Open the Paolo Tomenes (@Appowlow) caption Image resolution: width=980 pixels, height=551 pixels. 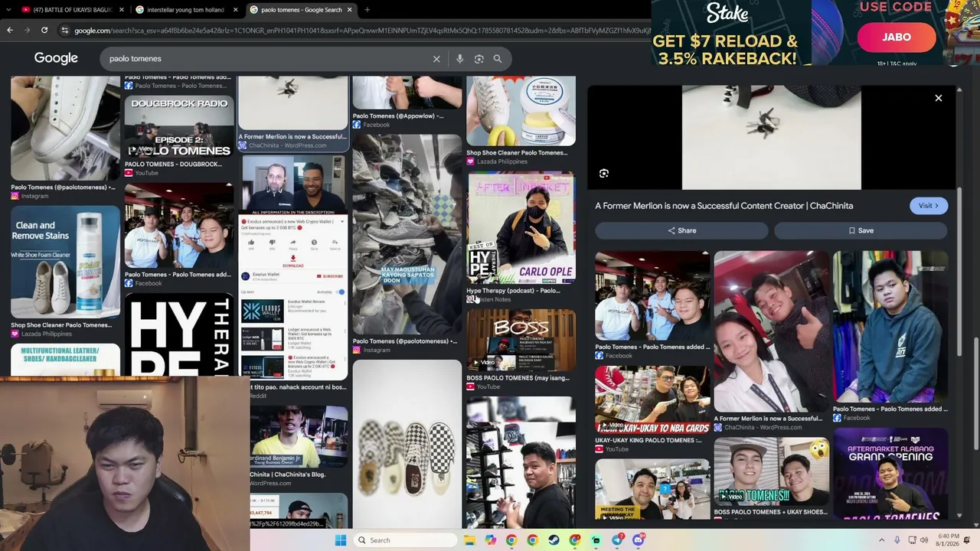[398, 116]
